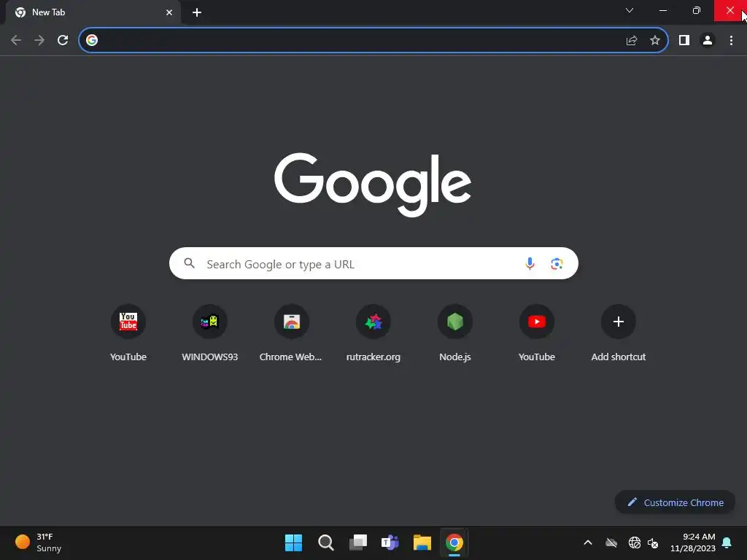Click the magnifier icon in search box
747x560 pixels.
pyautogui.click(x=189, y=263)
